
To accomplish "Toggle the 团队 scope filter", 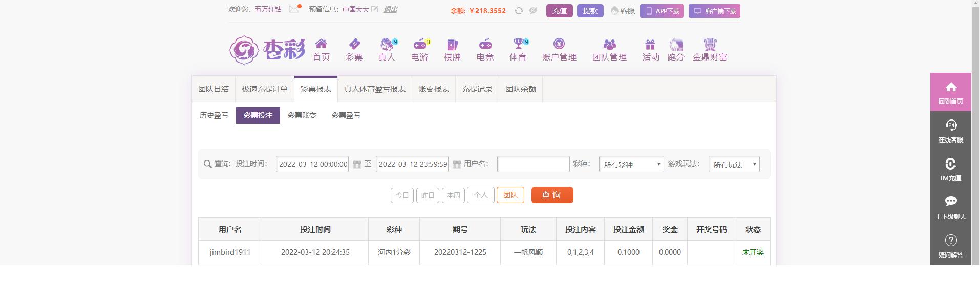I will point(510,195).
